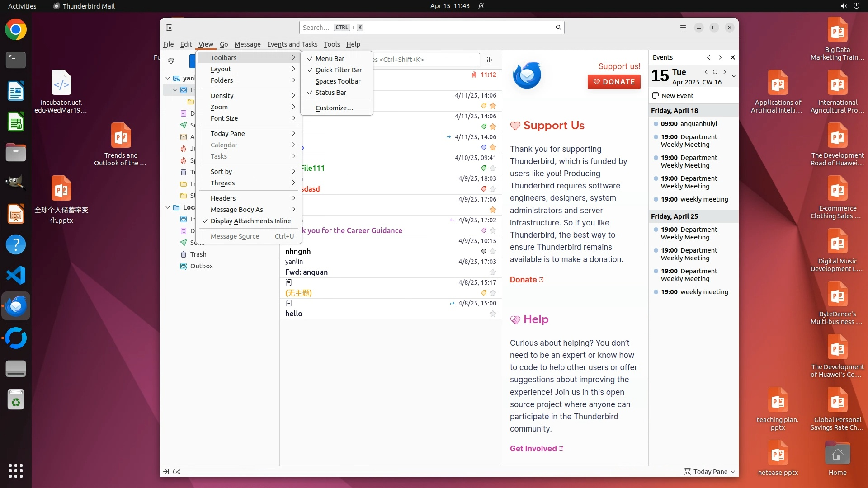Uncheck the Menu Bar toolbar option
This screenshot has height=488, width=868.
[330, 59]
